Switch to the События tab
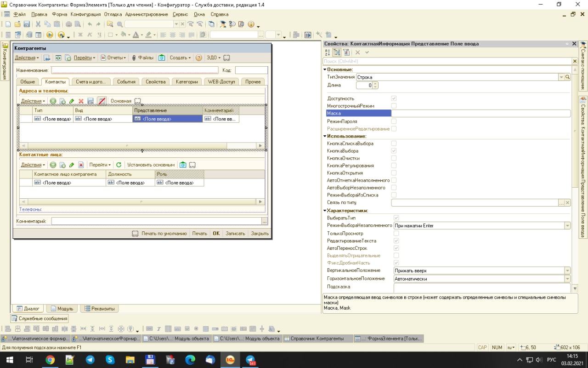The height and width of the screenshot is (368, 588). point(126,82)
